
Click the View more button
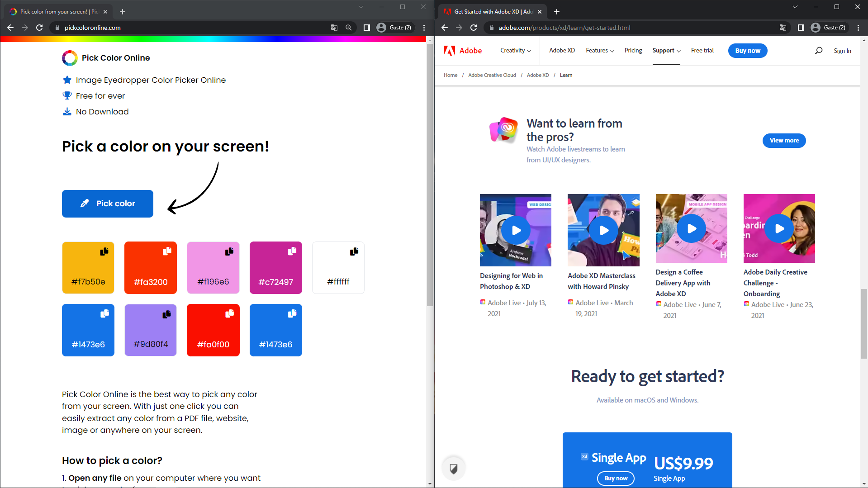[784, 140]
